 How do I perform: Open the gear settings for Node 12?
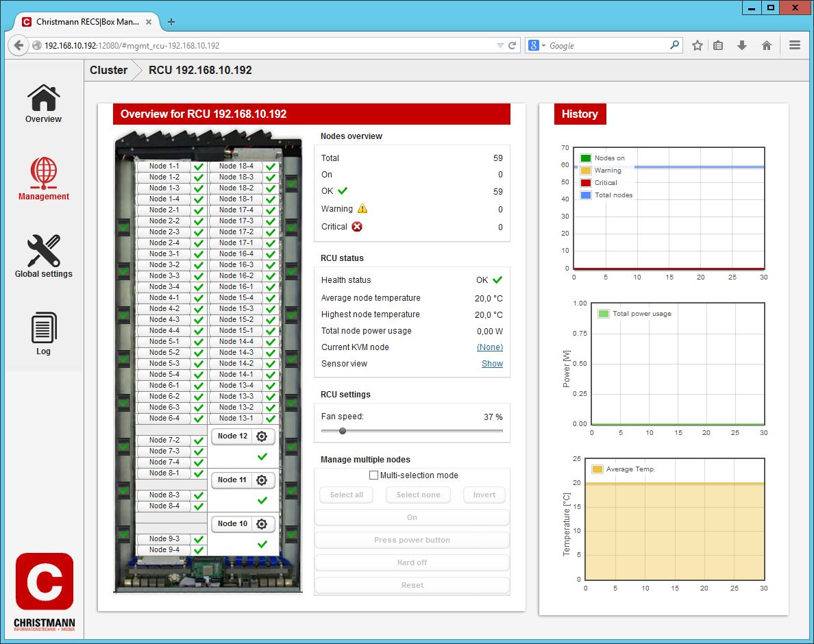point(262,436)
